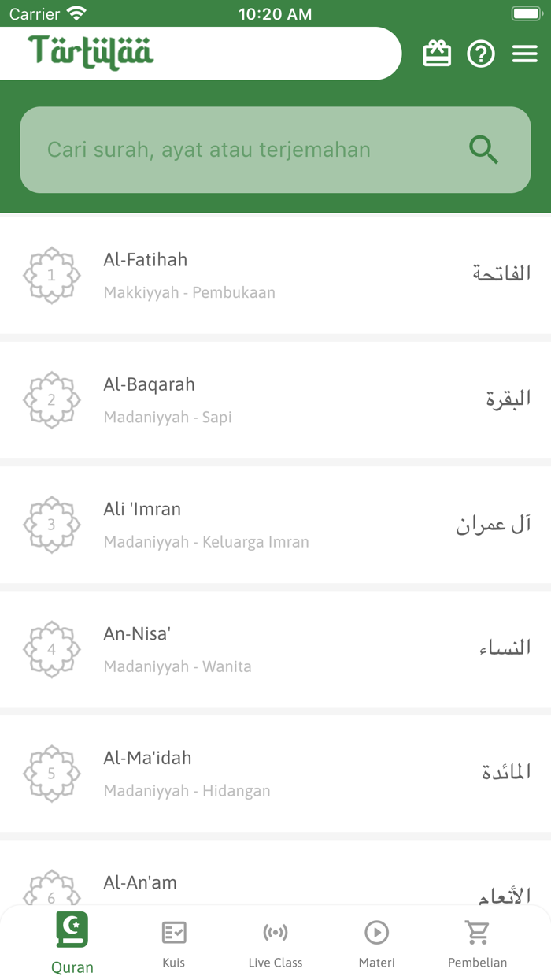
Task: Select surah number 3 badge
Action: coord(52,524)
